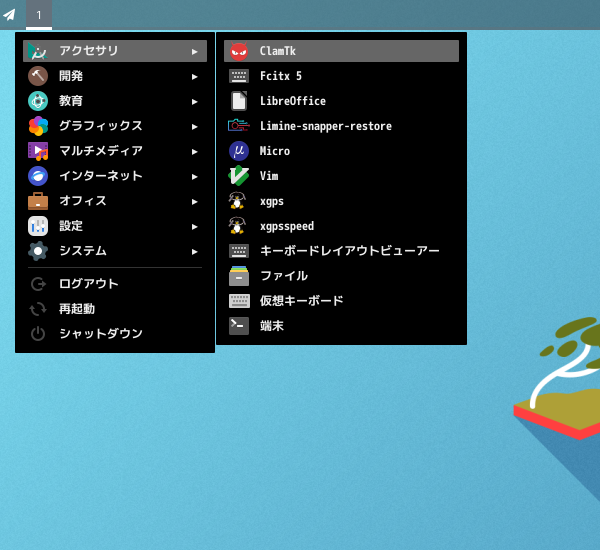Viewport: 600px width, 550px height.
Task: Expand the マルチメディア submenu arrow
Action: pyautogui.click(x=194, y=152)
